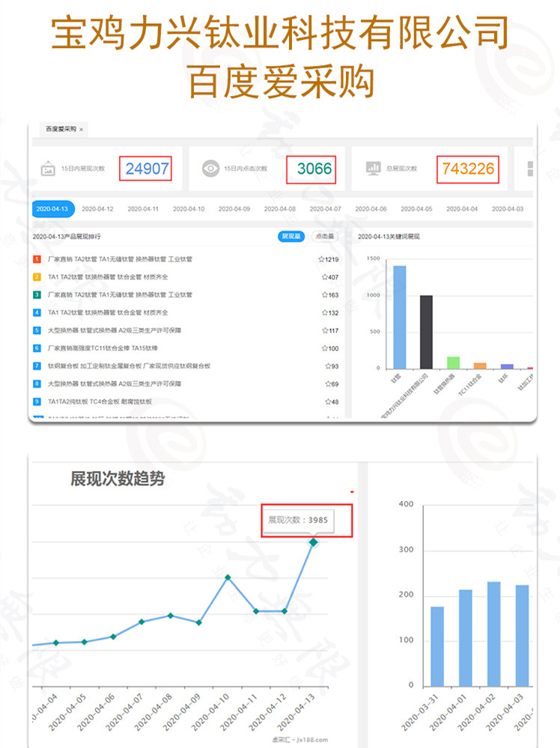This screenshot has width=560, height=748.
Task: Click the eye icon for 15-day clicks
Action: [210, 168]
